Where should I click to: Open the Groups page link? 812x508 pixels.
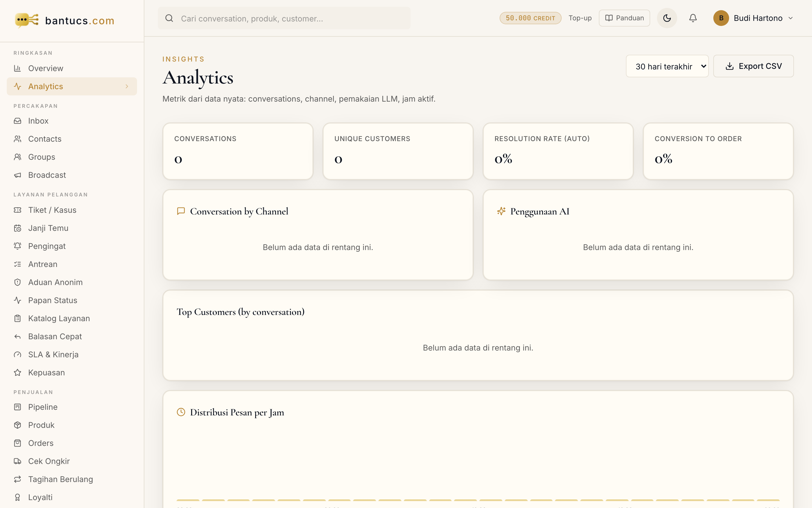(72, 157)
